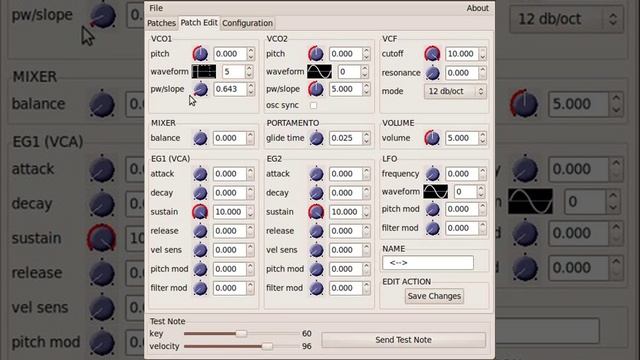Click the EG2 sustain value stepper arrows
This screenshot has width=640, height=360.
coord(366,212)
